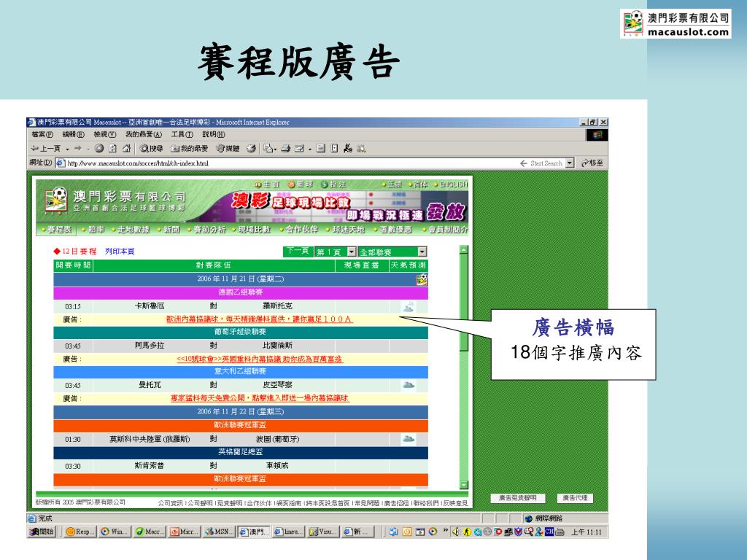
Task: Open the browsing history pane
Action: click(x=251, y=149)
